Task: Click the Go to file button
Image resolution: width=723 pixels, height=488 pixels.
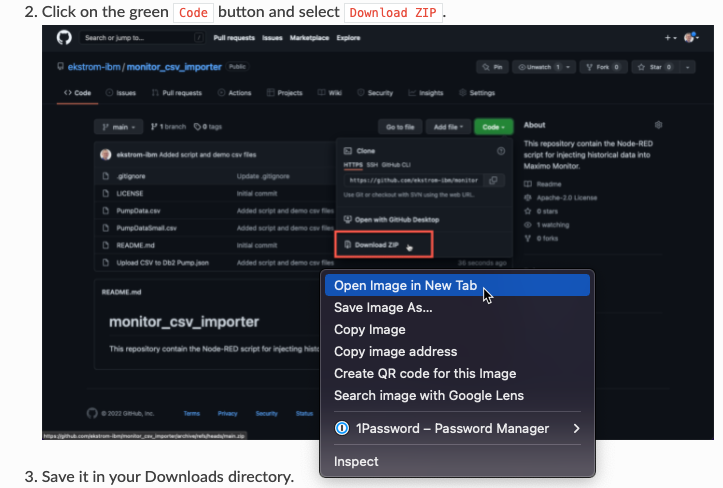Action: 400,127
